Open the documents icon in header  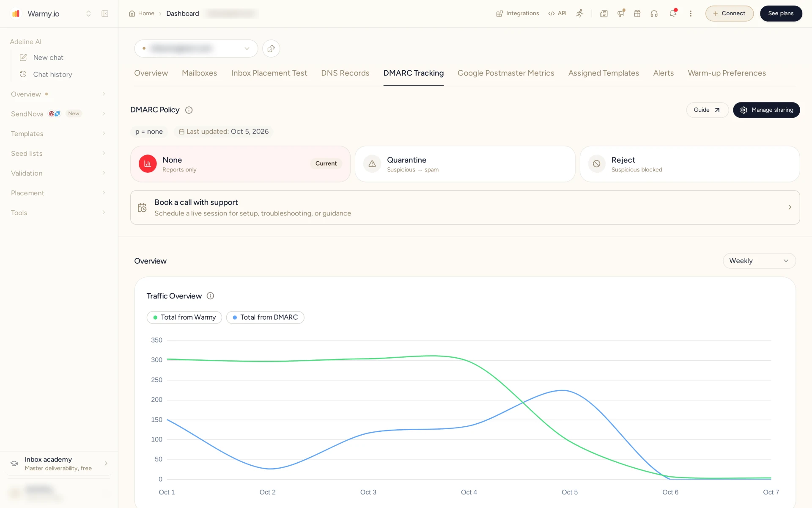click(x=604, y=14)
